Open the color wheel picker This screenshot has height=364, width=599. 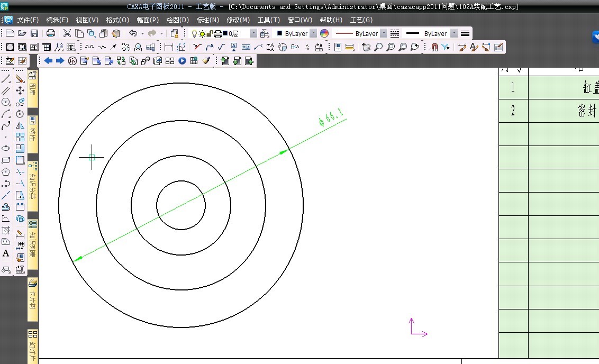click(324, 33)
